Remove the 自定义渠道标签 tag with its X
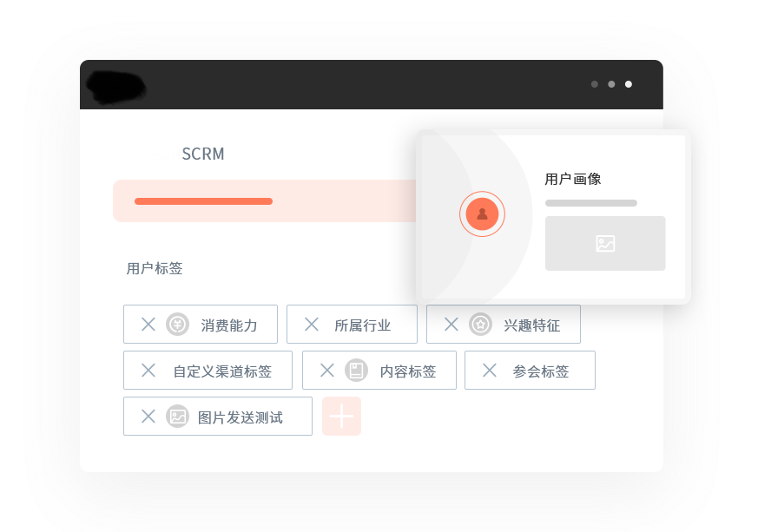The width and height of the screenshot is (771, 532). [x=148, y=371]
